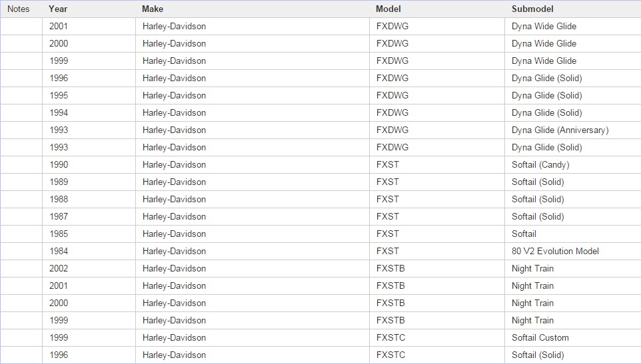The image size is (641, 364).
Task: Select the year 1984 cell
Action: [x=59, y=251]
